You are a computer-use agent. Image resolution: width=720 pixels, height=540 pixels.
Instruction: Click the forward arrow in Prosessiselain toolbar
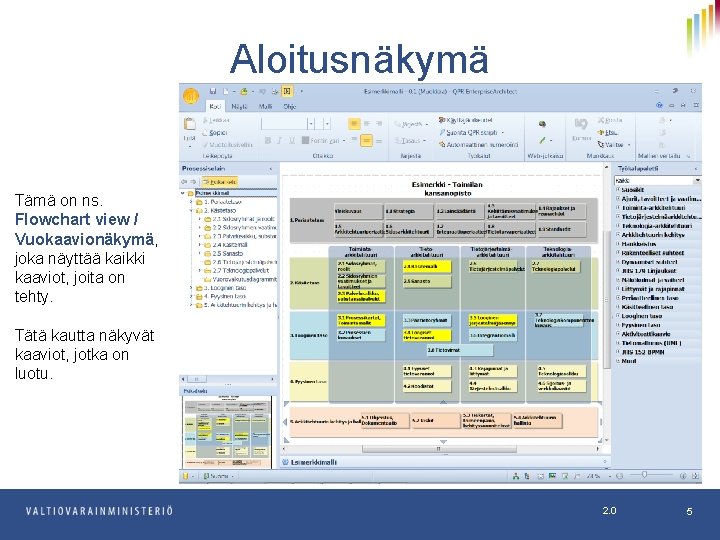pos(193,182)
